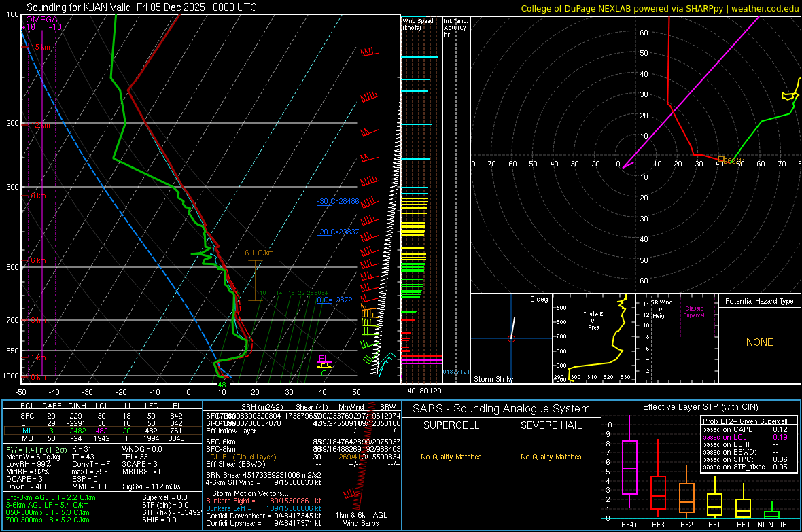Select the MU parcel row
802x532 pixels.
tap(101, 438)
